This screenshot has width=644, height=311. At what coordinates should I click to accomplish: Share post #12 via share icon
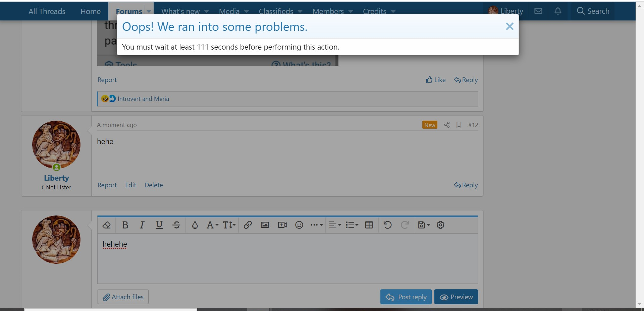pyautogui.click(x=447, y=125)
